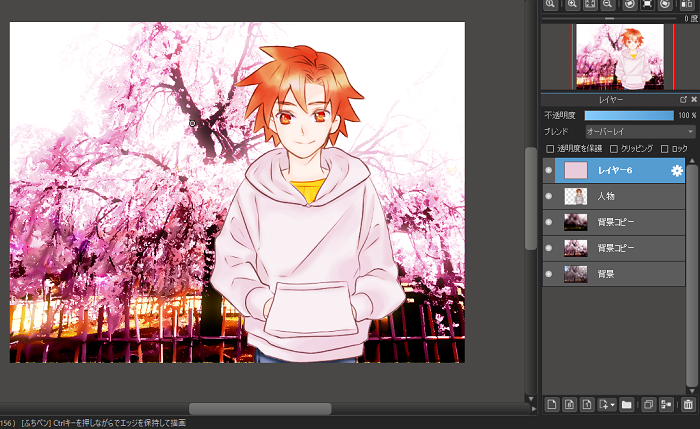Add a new 1-bit layer
This screenshot has width=700, height=429.
tap(587, 404)
